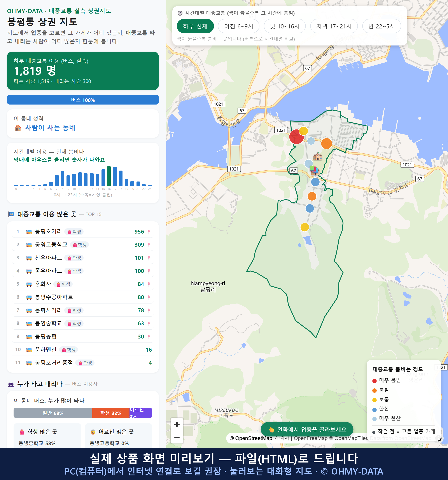The image size is (448, 480).
Task: Open the OpenFreeMap attribution link
Action: click(311, 438)
